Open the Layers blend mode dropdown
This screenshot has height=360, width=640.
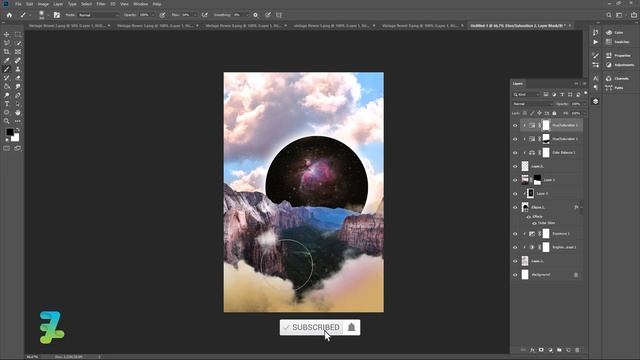coord(532,104)
